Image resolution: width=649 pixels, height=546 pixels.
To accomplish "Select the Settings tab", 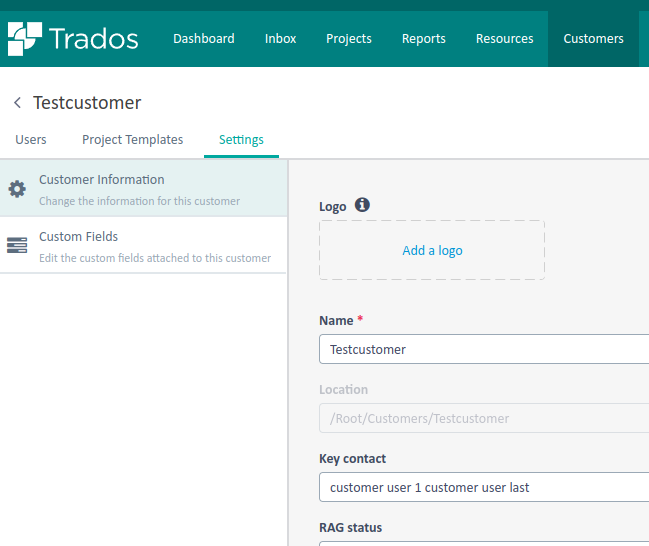I will coord(241,140).
